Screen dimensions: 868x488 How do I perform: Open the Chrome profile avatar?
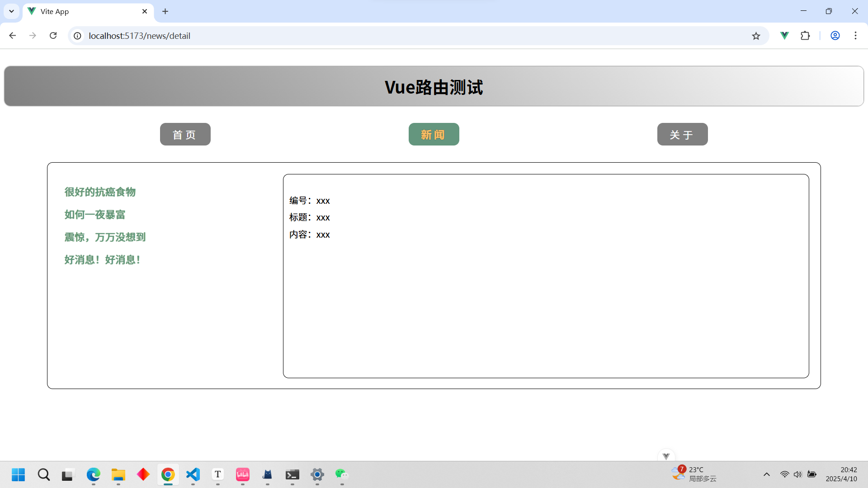click(835, 36)
